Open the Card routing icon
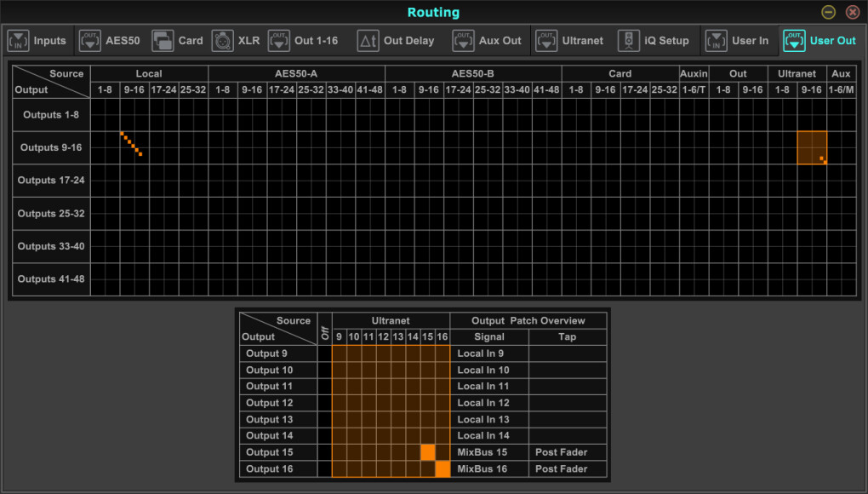This screenshot has width=868, height=494. pos(163,41)
